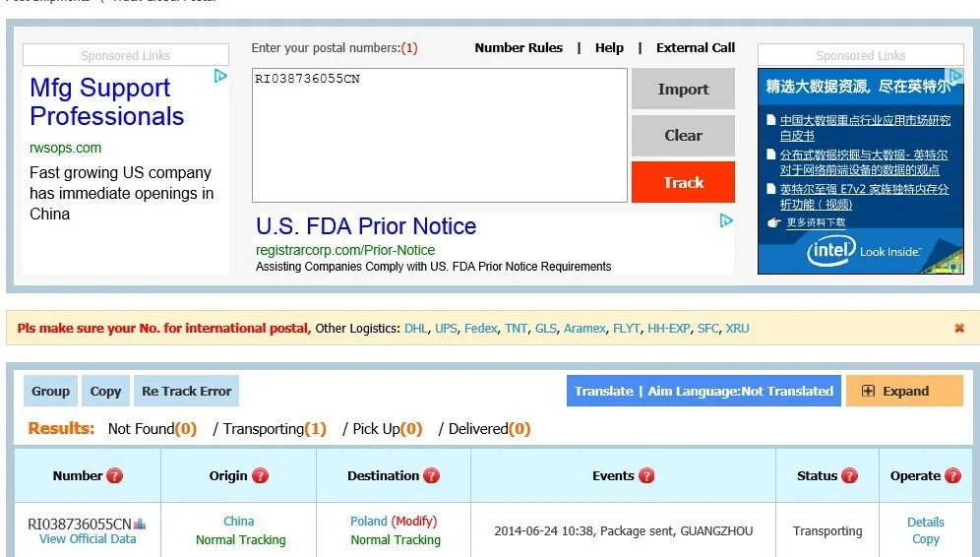Image resolution: width=980 pixels, height=557 pixels.
Task: Click the help icon beside Operate header
Action: [x=952, y=476]
